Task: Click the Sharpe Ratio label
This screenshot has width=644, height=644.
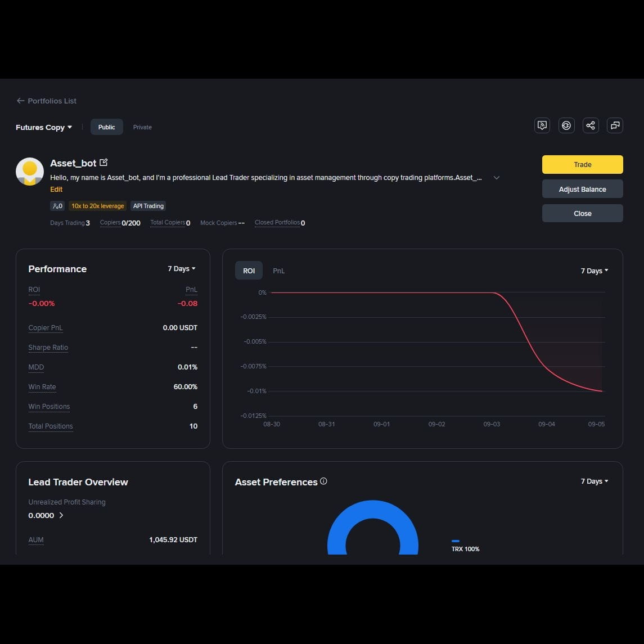Action: (48, 348)
